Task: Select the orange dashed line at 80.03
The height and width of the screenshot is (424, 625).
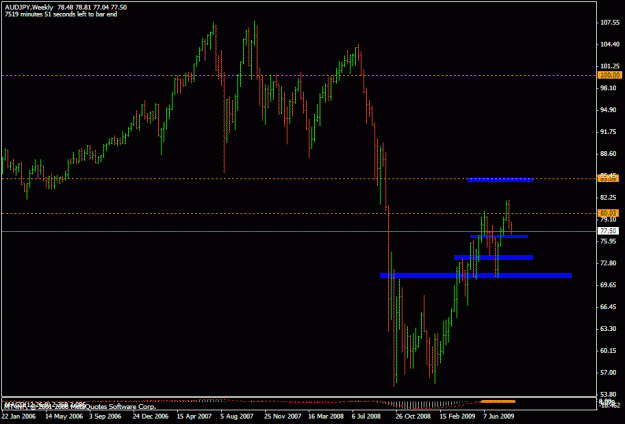Action: (x=300, y=214)
